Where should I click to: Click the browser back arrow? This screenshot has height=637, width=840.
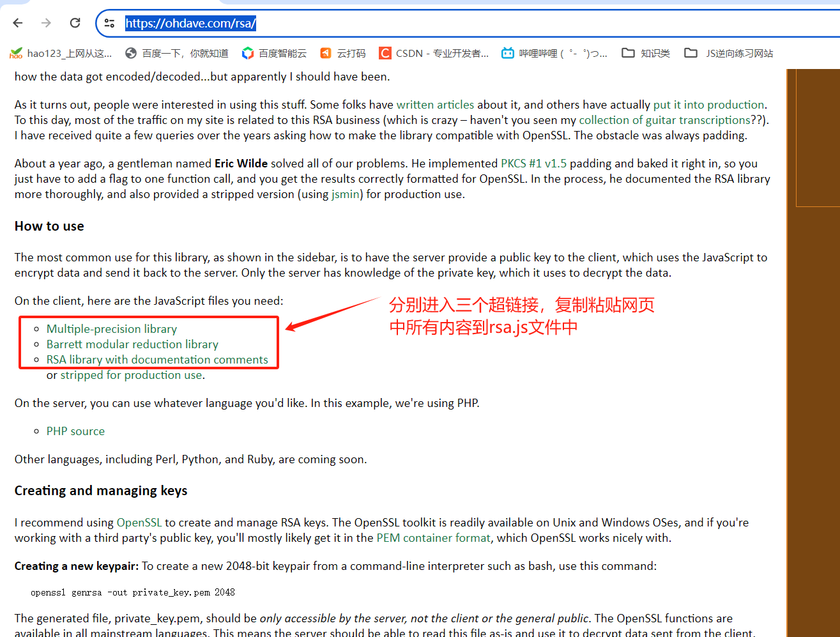tap(18, 23)
